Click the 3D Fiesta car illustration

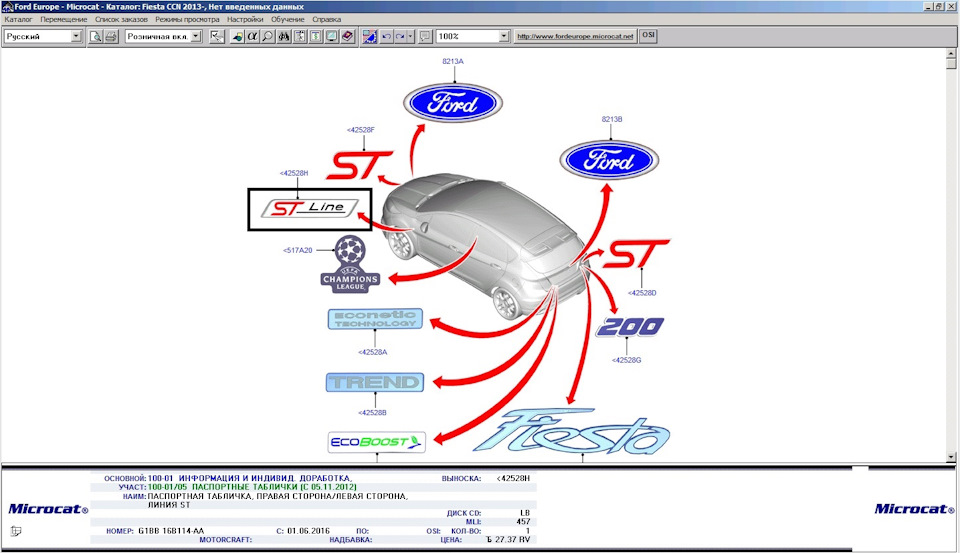coord(485,245)
